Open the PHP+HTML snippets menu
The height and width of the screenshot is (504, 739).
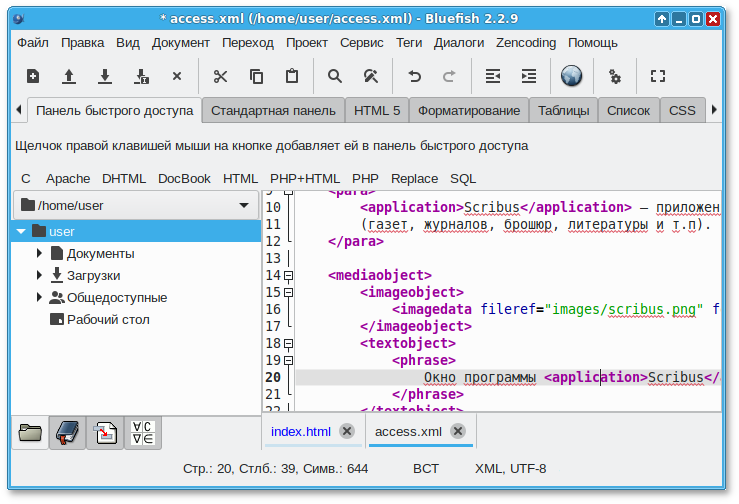304,179
